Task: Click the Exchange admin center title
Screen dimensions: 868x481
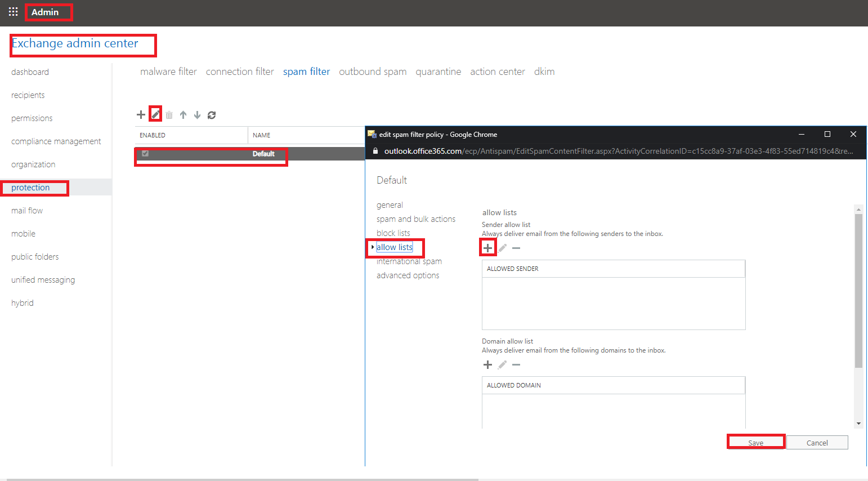Action: 75,43
